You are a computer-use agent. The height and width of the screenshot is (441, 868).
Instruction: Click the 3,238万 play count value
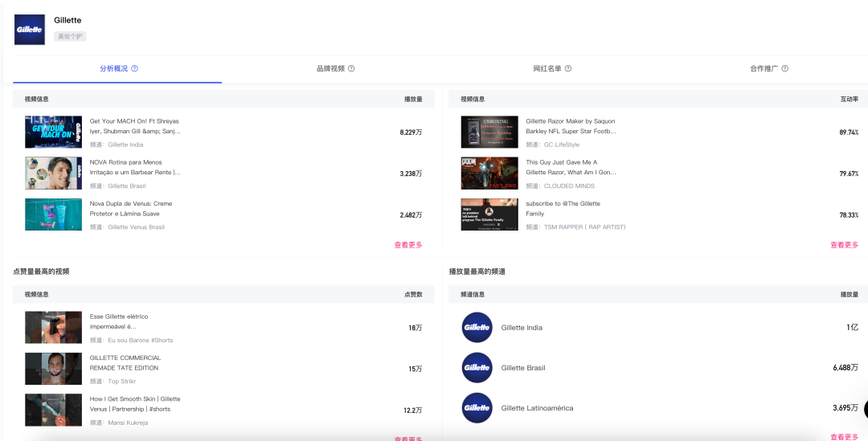(411, 174)
